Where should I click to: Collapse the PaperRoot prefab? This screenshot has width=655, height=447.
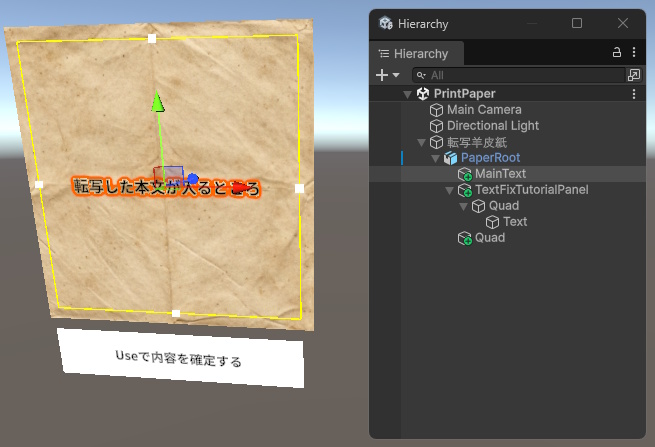tap(435, 158)
